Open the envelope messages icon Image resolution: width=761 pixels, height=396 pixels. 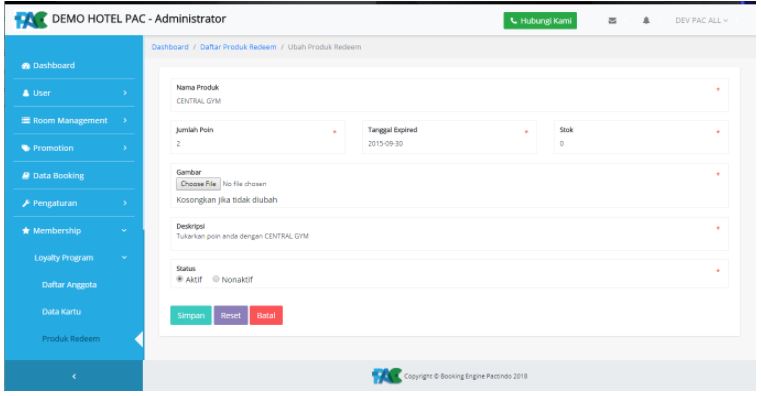click(612, 20)
